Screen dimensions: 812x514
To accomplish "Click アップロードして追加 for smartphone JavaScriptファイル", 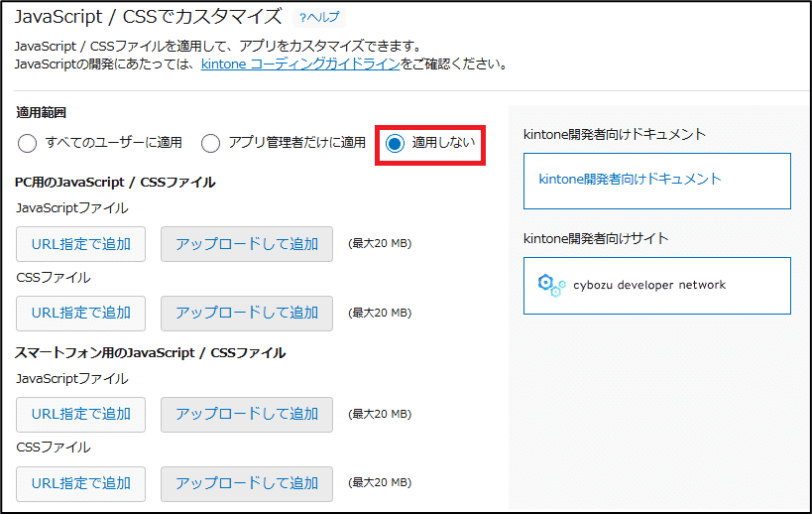I will (247, 415).
